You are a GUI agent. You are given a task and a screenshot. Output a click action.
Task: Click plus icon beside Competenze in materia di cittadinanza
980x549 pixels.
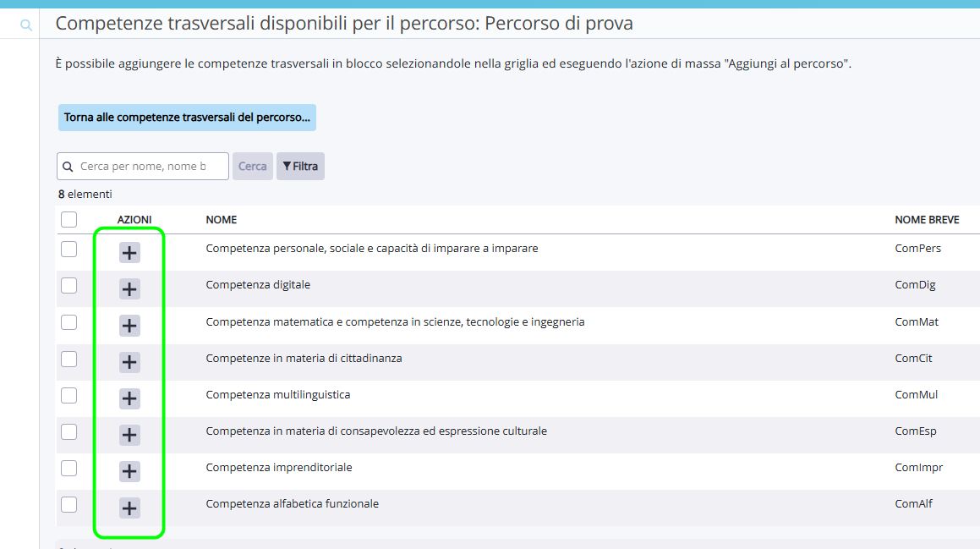pos(129,362)
